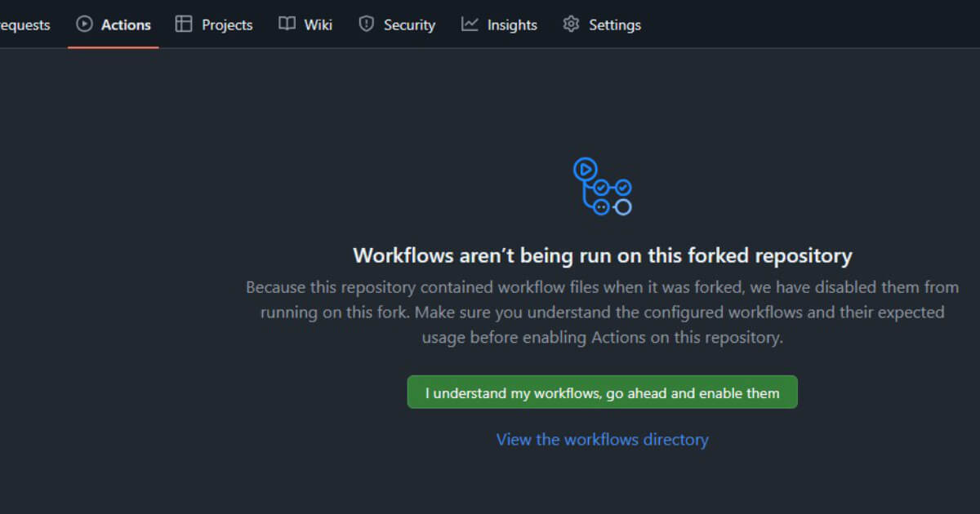Open the Pull requests tab
The height and width of the screenshot is (514, 980).
point(24,25)
